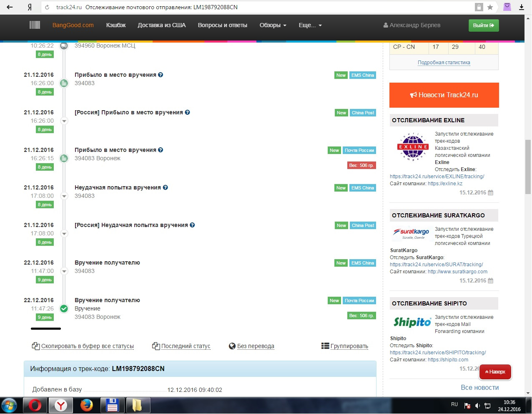Open the Yandex home button
Viewport: 532px width, 414px height.
pyautogui.click(x=29, y=7)
